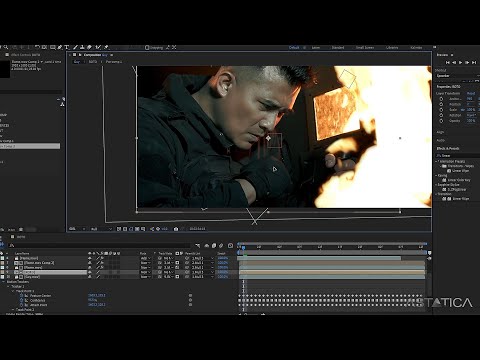Toggle the Position stopwatch in Properties
Screen dimensions: 480x360
[442, 104]
